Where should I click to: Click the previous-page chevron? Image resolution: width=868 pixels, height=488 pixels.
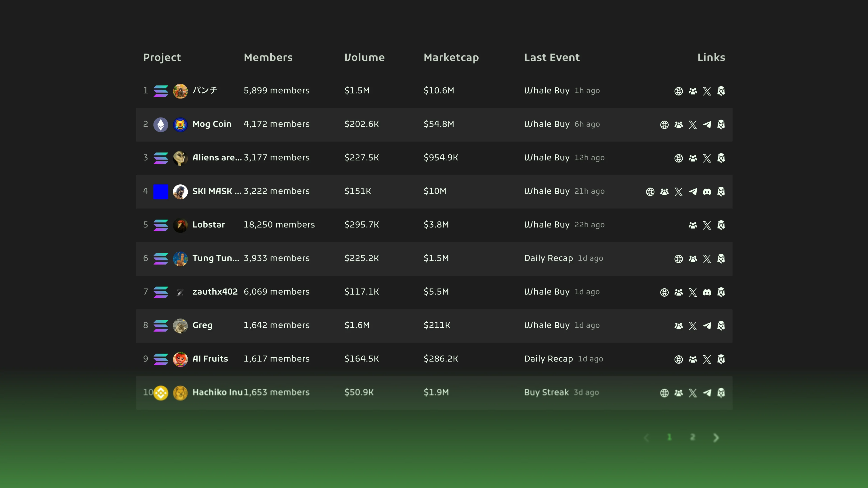(647, 437)
